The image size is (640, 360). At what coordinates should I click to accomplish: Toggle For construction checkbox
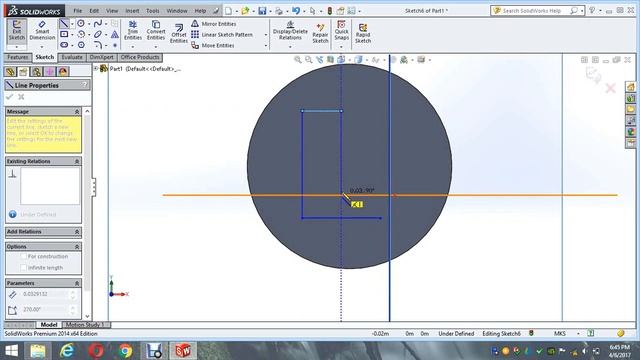pos(23,256)
